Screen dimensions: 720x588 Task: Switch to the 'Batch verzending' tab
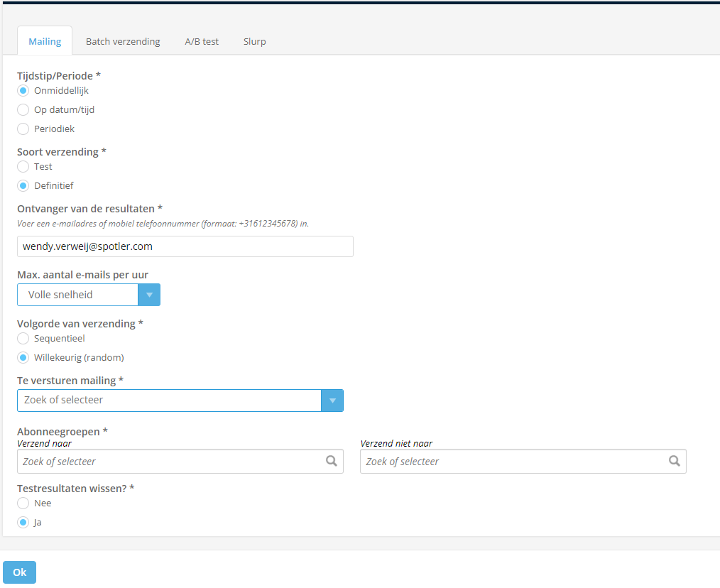pyautogui.click(x=123, y=41)
